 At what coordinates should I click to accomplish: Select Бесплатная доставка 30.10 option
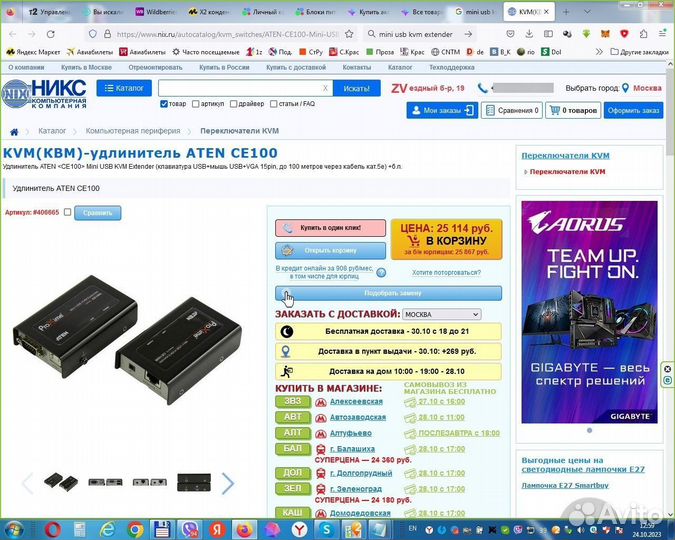click(x=388, y=332)
